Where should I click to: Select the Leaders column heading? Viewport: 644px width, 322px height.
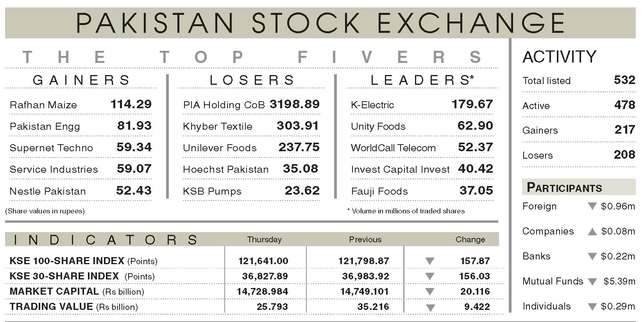coord(422,80)
